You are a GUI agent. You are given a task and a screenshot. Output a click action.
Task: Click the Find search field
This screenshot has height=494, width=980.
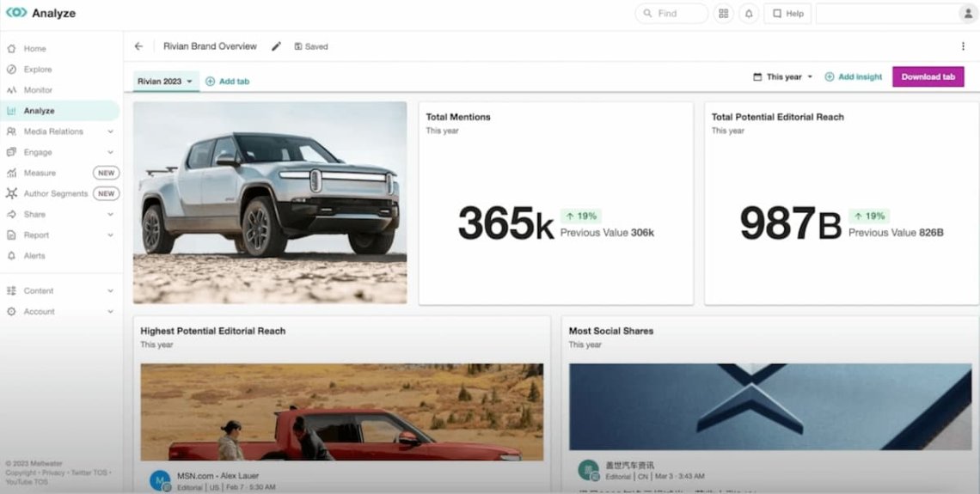(x=671, y=14)
